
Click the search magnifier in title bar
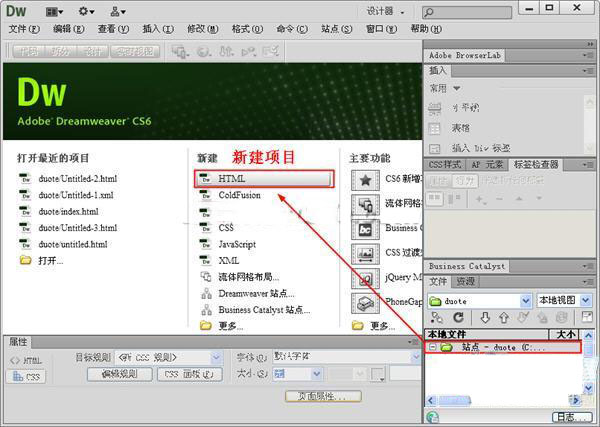(x=429, y=12)
